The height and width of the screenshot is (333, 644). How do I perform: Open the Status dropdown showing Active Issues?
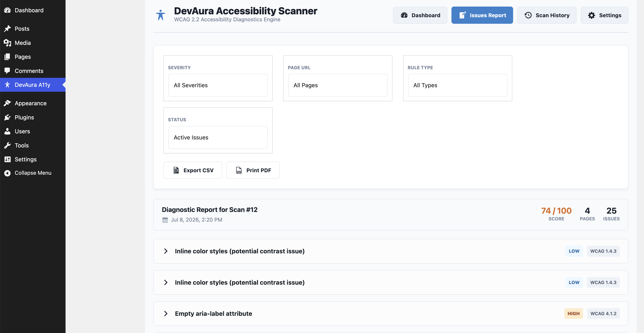click(218, 137)
